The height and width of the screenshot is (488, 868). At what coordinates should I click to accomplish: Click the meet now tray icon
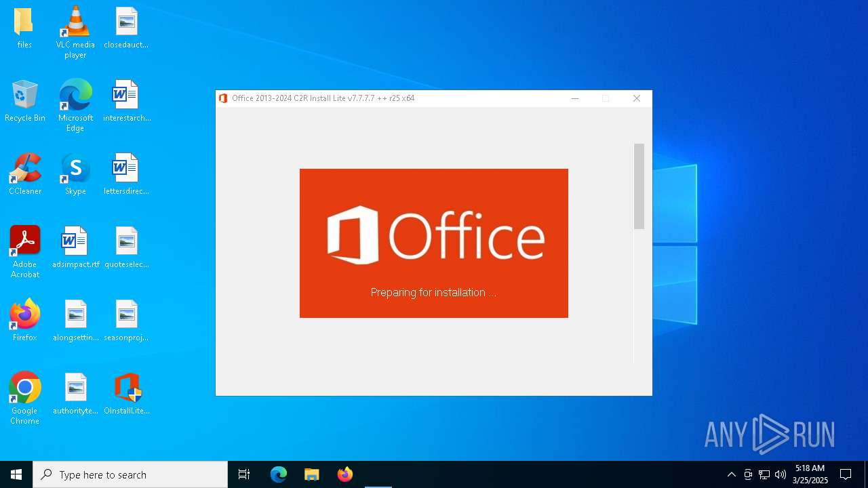[x=748, y=474]
